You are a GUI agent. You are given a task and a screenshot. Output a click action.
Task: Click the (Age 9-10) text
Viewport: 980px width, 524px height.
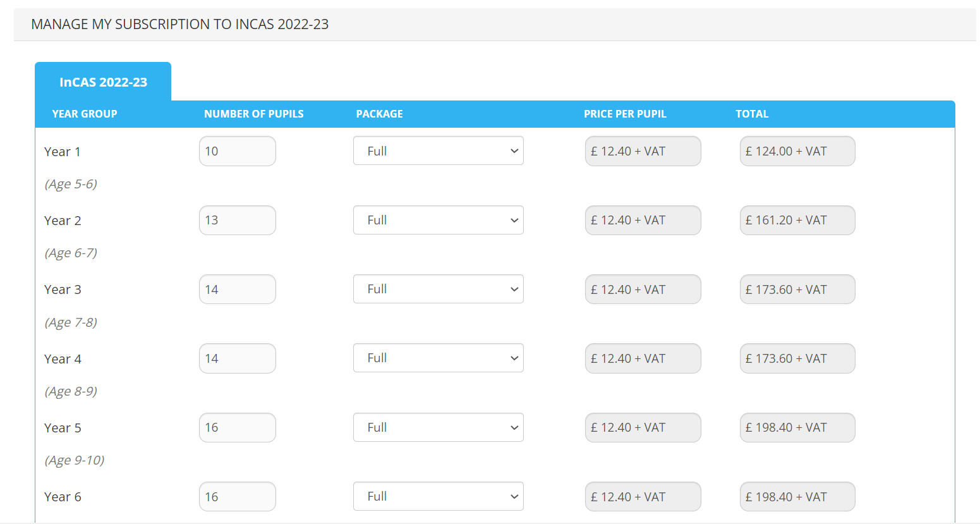pyautogui.click(x=75, y=460)
